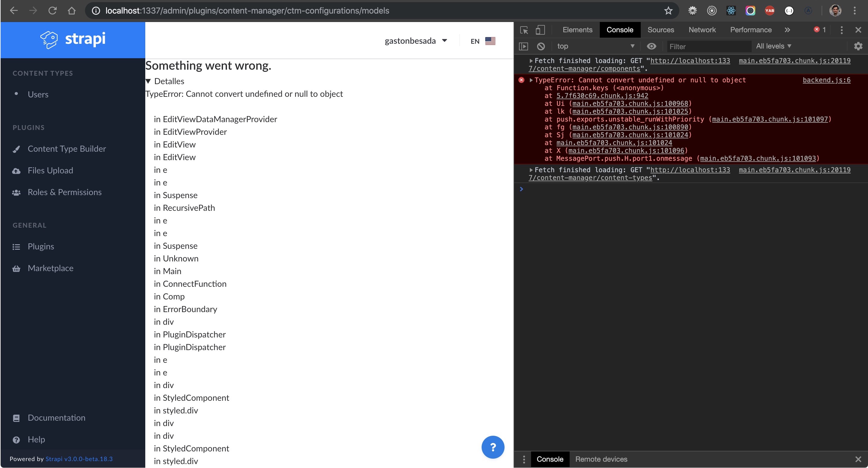Toggle live expression eye icon
Image resolution: width=868 pixels, height=468 pixels.
pos(651,46)
